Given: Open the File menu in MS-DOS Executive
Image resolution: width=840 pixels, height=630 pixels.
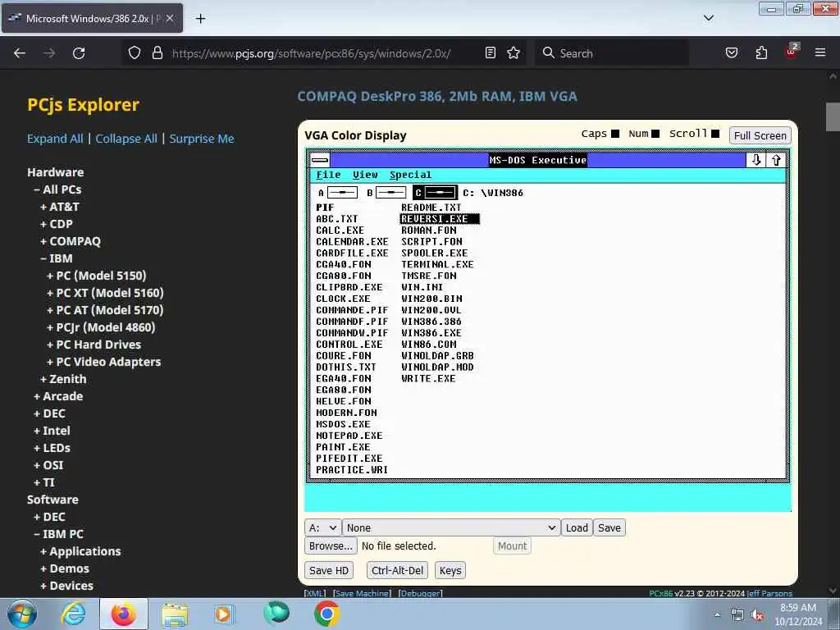Looking at the screenshot, I should [328, 175].
